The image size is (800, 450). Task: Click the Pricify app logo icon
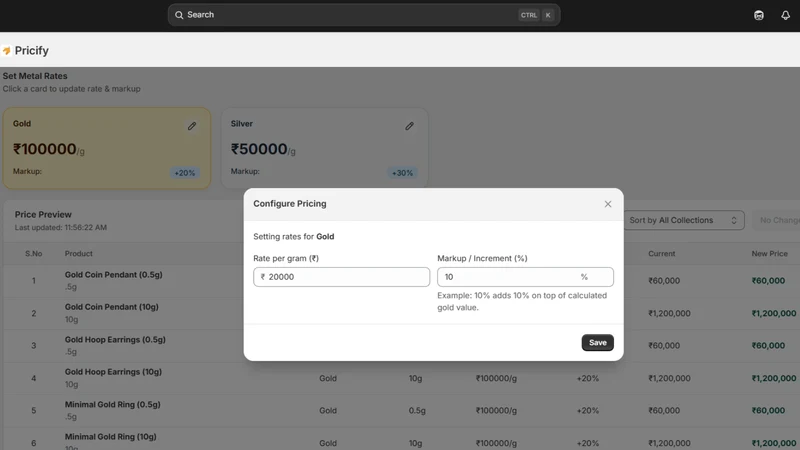pos(7,51)
